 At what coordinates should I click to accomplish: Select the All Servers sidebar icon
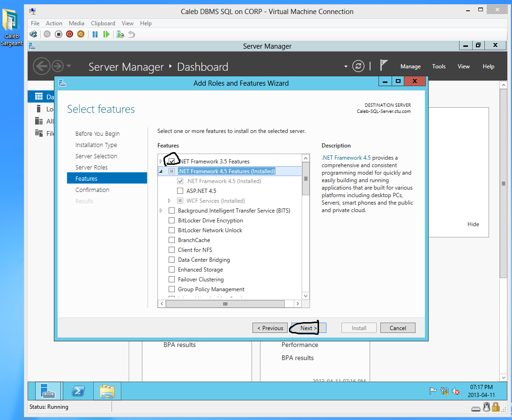coord(39,121)
